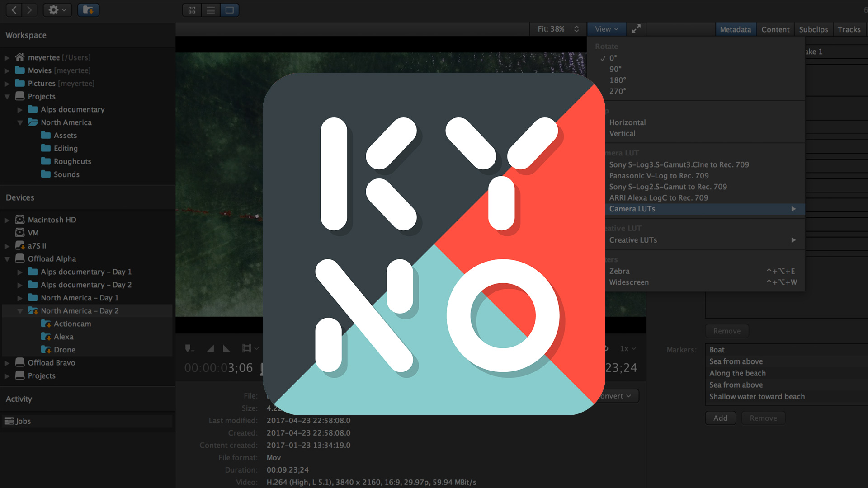Select the 270° rotation option
868x488 pixels.
click(x=618, y=91)
